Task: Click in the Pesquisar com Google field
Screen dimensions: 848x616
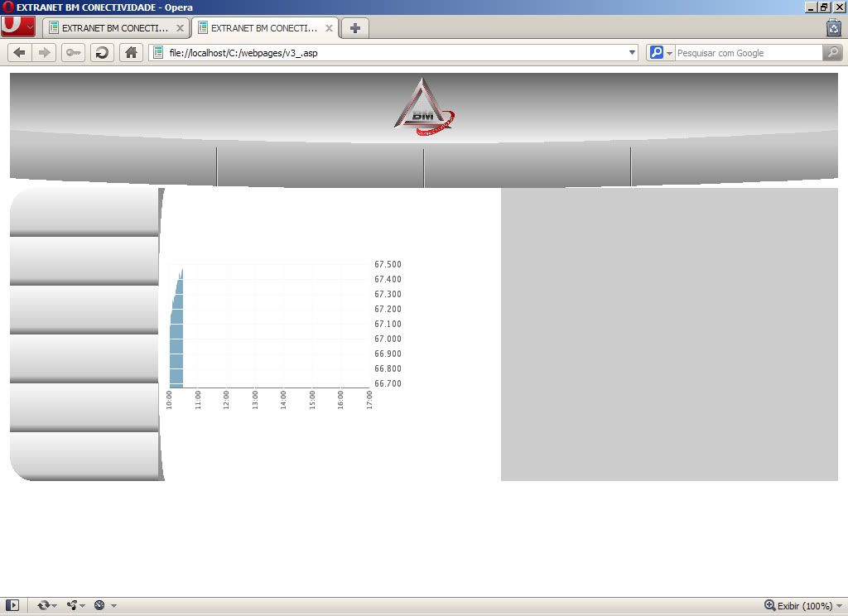Action: (745, 53)
